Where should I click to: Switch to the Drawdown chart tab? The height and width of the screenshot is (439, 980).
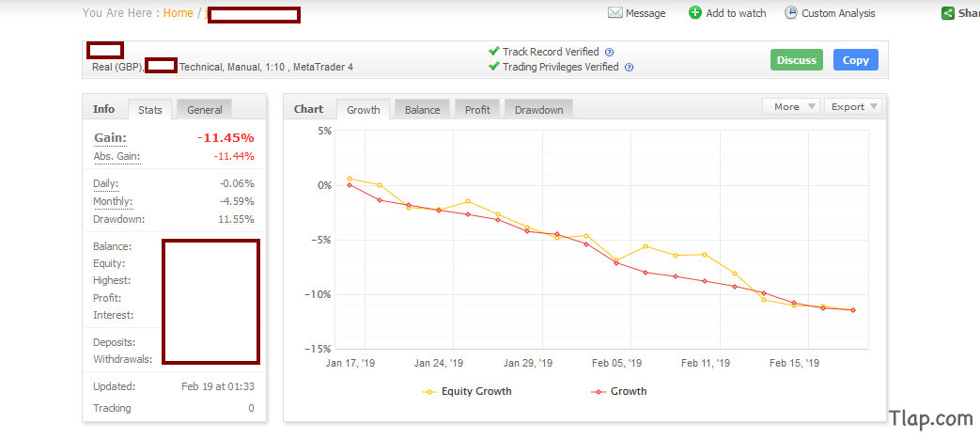(x=538, y=109)
